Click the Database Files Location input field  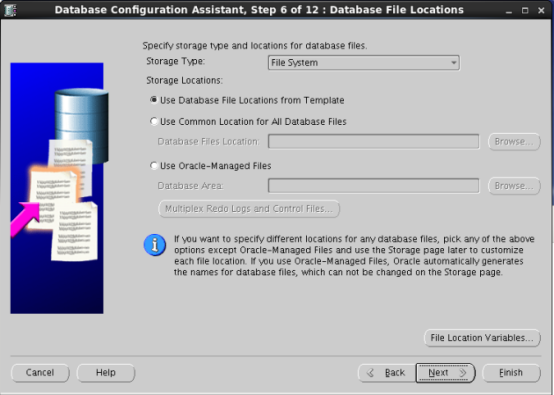pyautogui.click(x=373, y=141)
